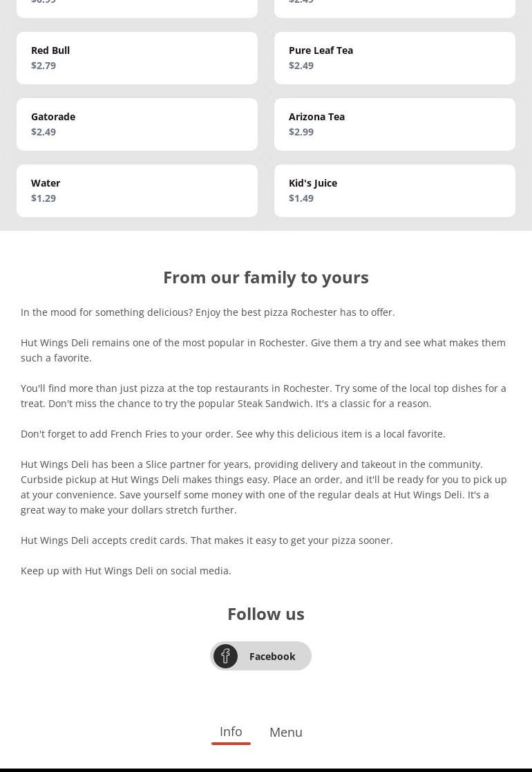Image resolution: width=532 pixels, height=772 pixels.
Task: Select the Red Bull menu item
Action: pos(137,58)
